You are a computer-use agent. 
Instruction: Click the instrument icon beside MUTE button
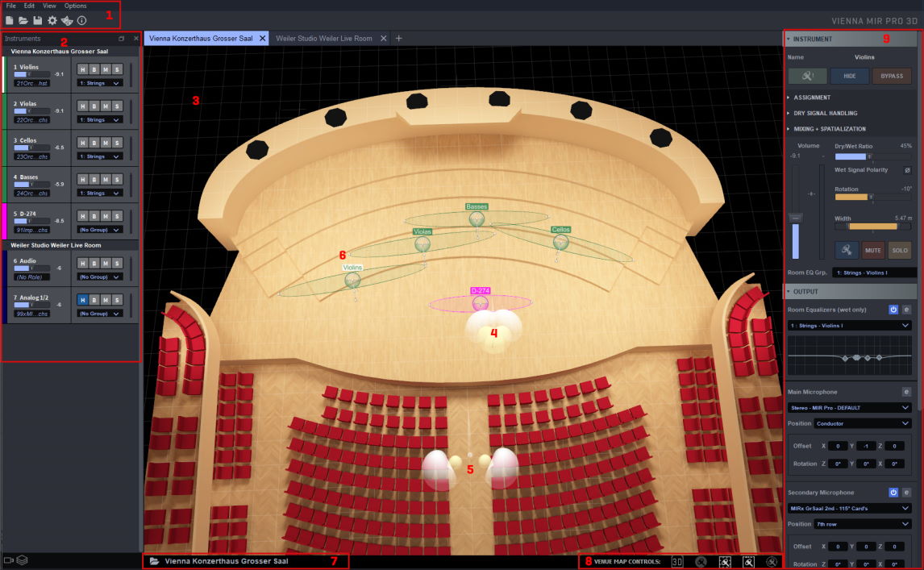click(847, 250)
